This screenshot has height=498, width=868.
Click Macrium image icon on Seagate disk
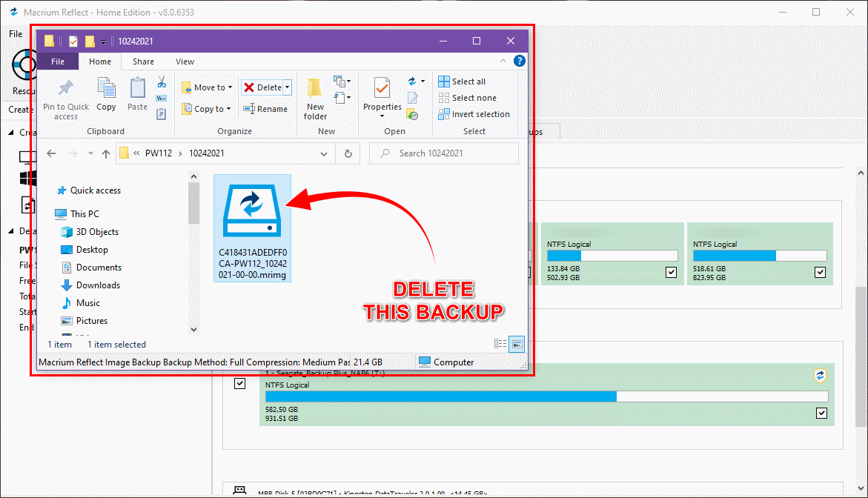point(820,376)
